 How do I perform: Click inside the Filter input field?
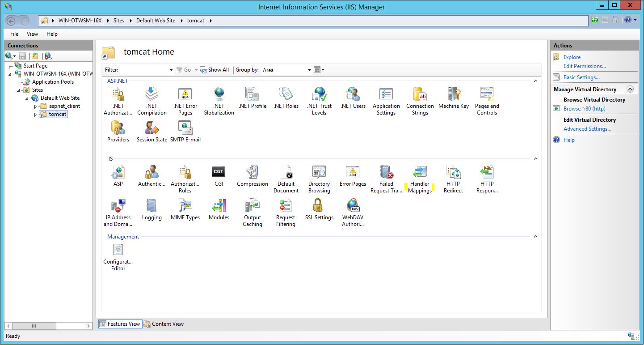144,70
